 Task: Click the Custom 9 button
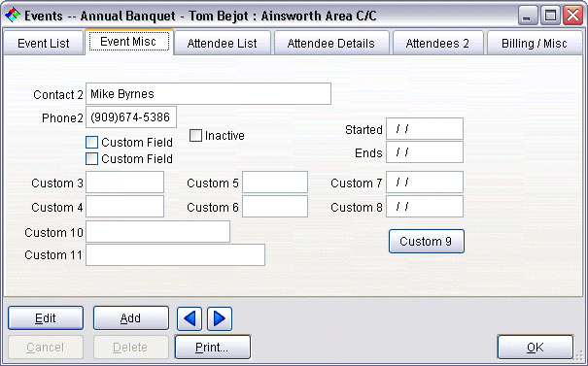(x=427, y=242)
